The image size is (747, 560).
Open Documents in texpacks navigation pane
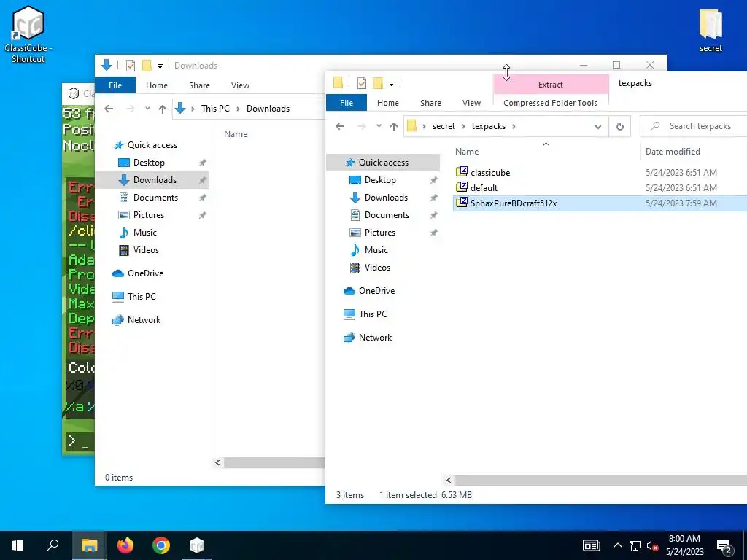point(387,215)
